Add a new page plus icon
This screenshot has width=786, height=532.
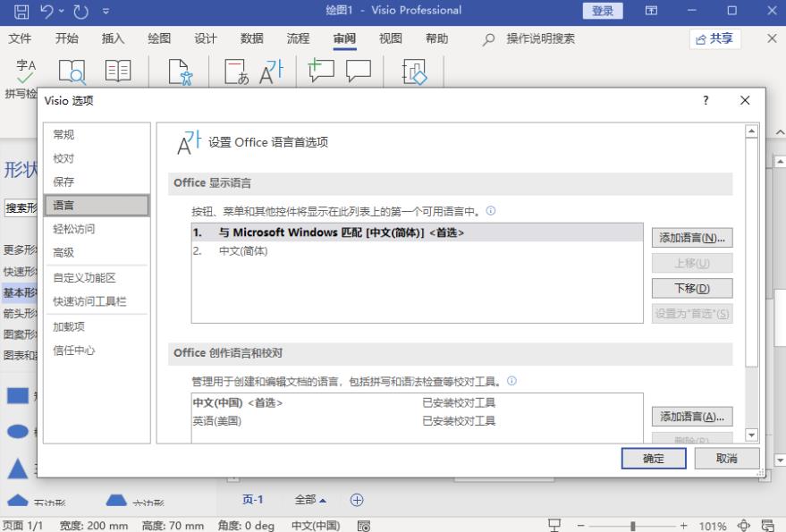click(x=357, y=500)
